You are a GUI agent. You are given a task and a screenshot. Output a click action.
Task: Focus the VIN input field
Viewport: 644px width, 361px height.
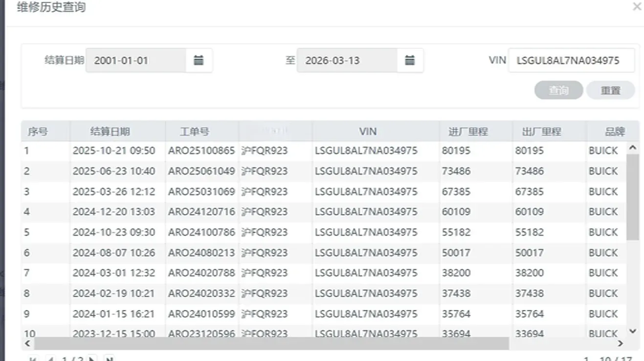(x=571, y=61)
